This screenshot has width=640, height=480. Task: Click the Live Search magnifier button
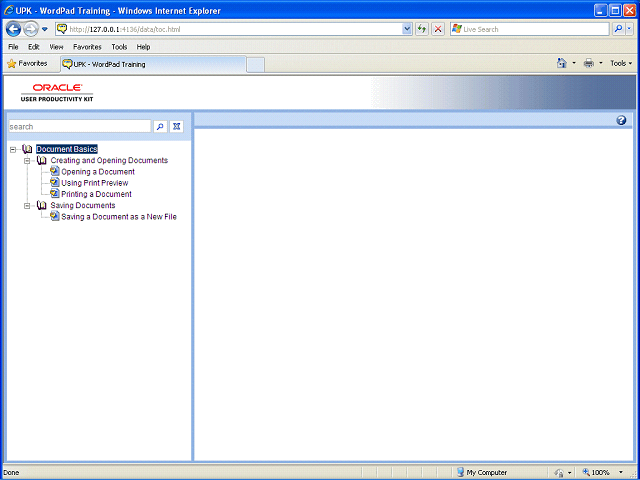point(619,29)
